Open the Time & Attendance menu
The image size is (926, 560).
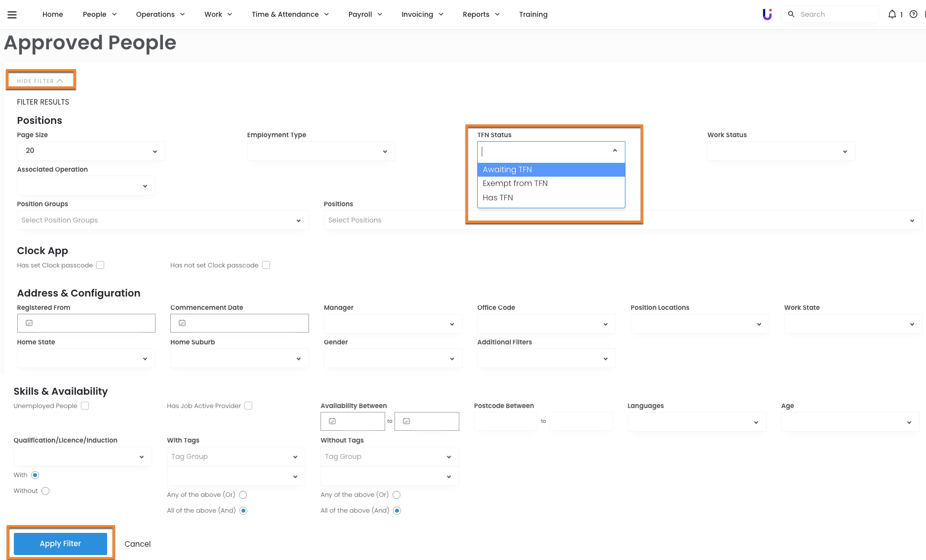pos(290,14)
